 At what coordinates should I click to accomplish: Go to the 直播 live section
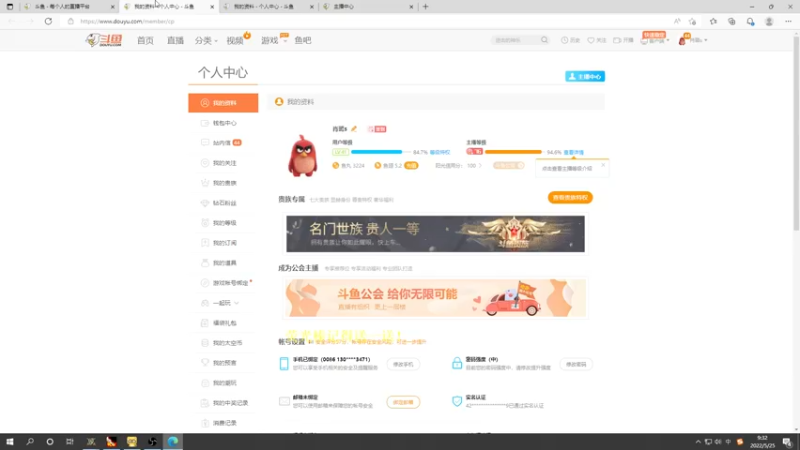coord(175,40)
